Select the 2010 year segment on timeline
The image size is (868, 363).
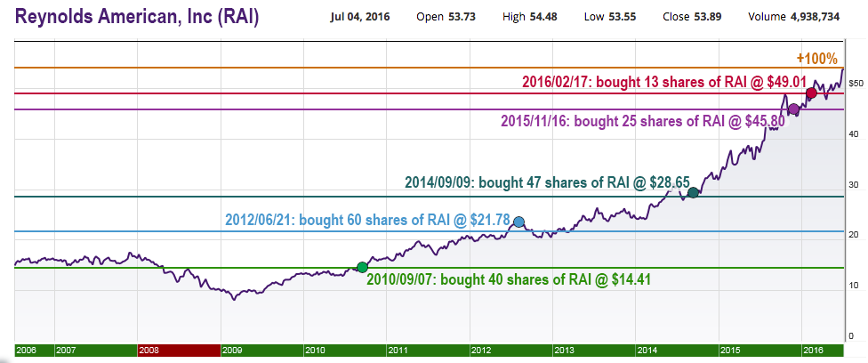pyautogui.click(x=345, y=351)
